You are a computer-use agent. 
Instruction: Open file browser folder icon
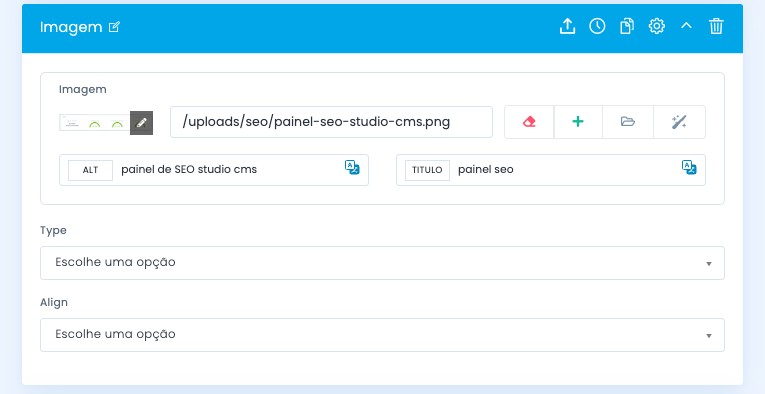click(x=628, y=122)
